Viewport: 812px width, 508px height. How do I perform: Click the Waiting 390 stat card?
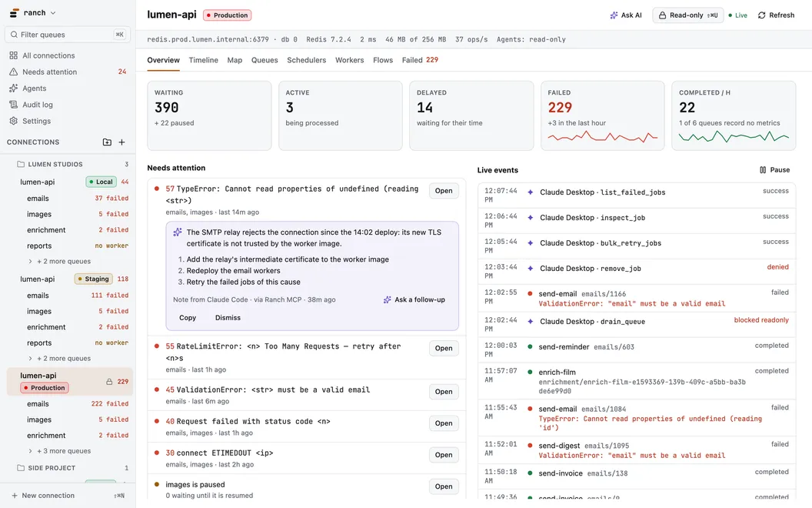click(x=209, y=115)
